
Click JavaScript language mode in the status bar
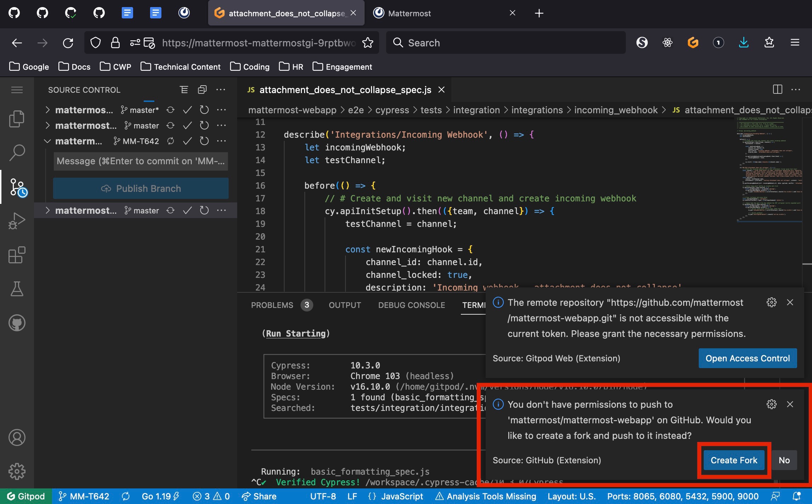(x=402, y=496)
